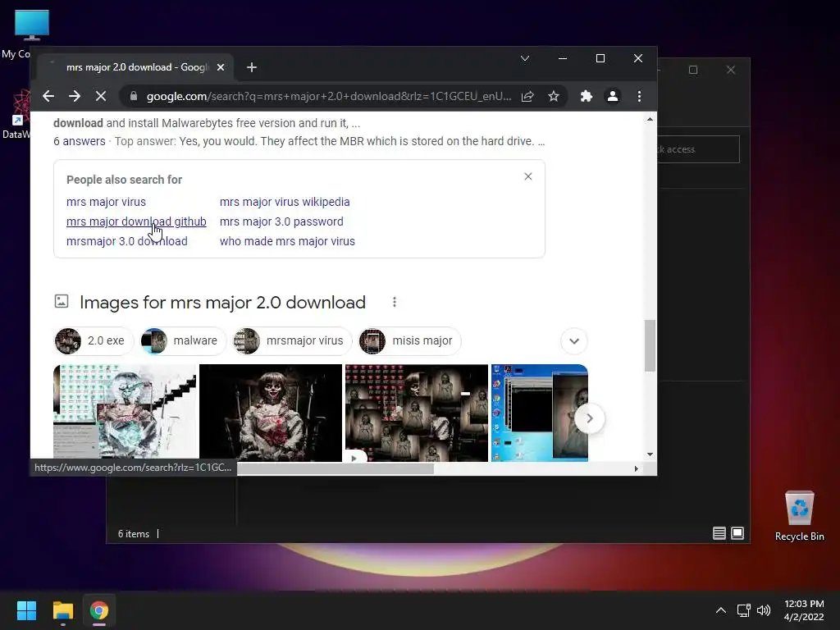The width and height of the screenshot is (840, 630).
Task: Go back to the previous page in Chrome
Action: click(48, 97)
